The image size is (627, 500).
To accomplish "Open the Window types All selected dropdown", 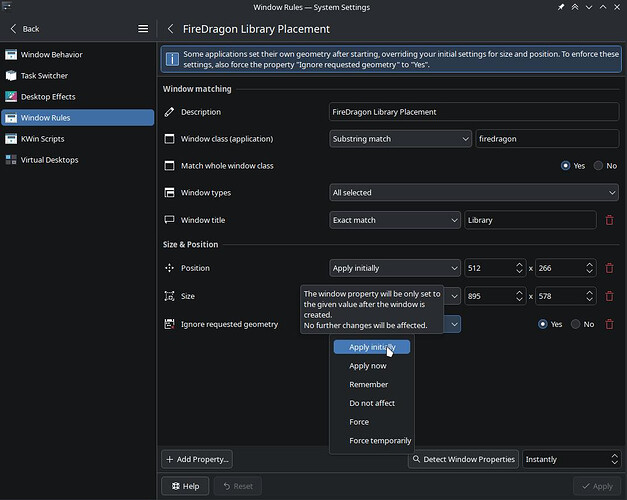I will (474, 193).
